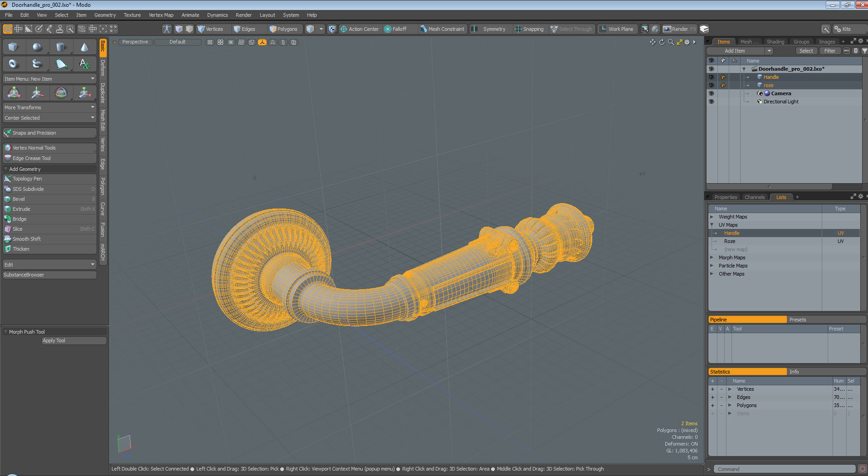Select the Thicken tool
The image size is (868, 476).
[50, 249]
